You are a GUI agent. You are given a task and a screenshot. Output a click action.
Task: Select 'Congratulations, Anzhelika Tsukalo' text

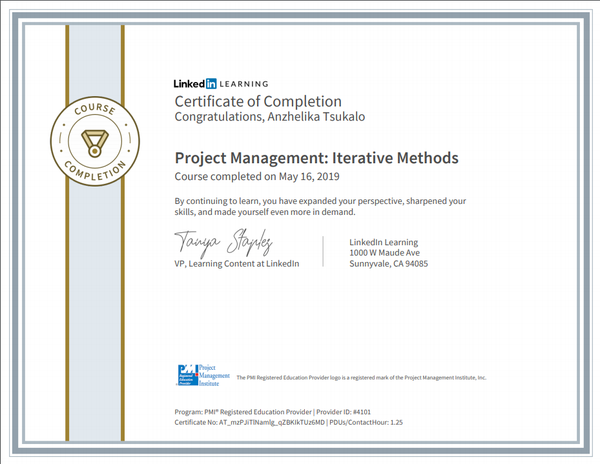tap(270, 117)
